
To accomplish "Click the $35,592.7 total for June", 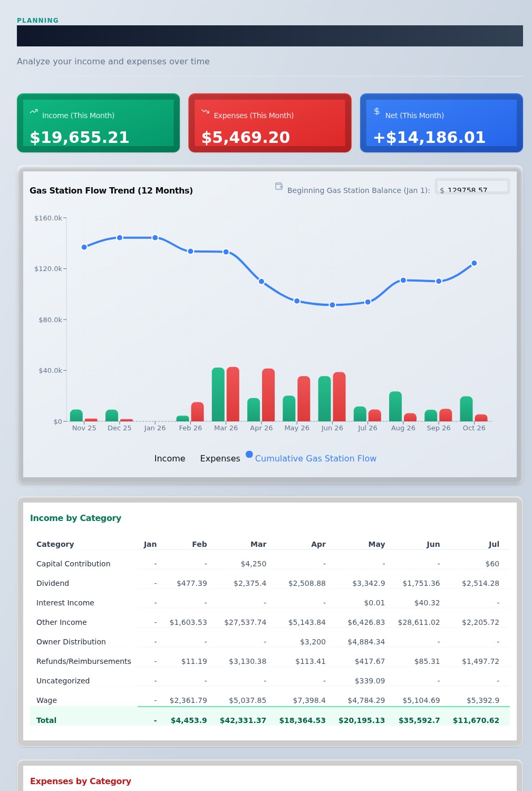I will click(x=419, y=720).
